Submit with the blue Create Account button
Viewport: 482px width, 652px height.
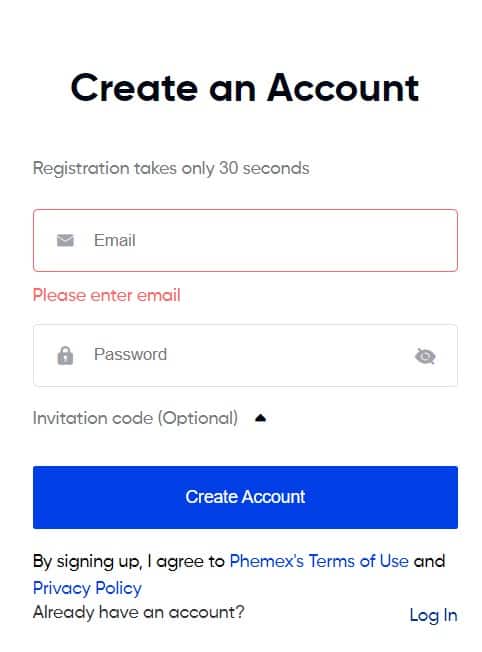[245, 497]
